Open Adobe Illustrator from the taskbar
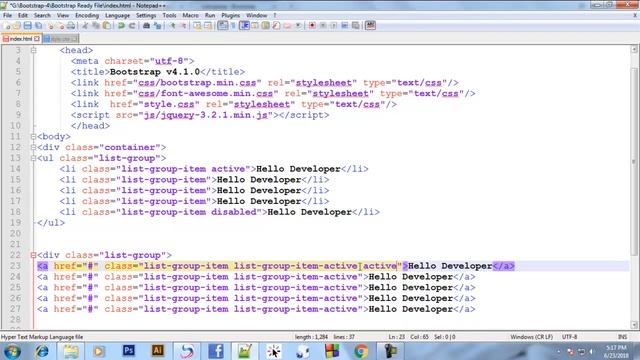Image resolution: width=640 pixels, height=360 pixels. [x=158, y=351]
